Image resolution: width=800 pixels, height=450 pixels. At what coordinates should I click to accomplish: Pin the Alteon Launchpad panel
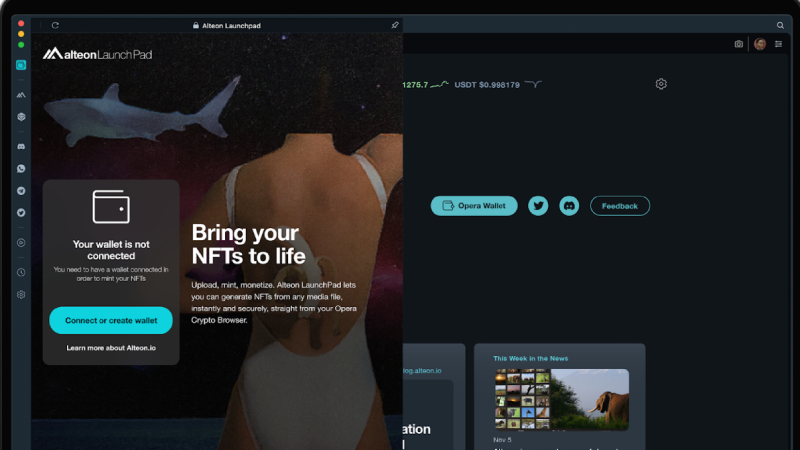click(394, 25)
